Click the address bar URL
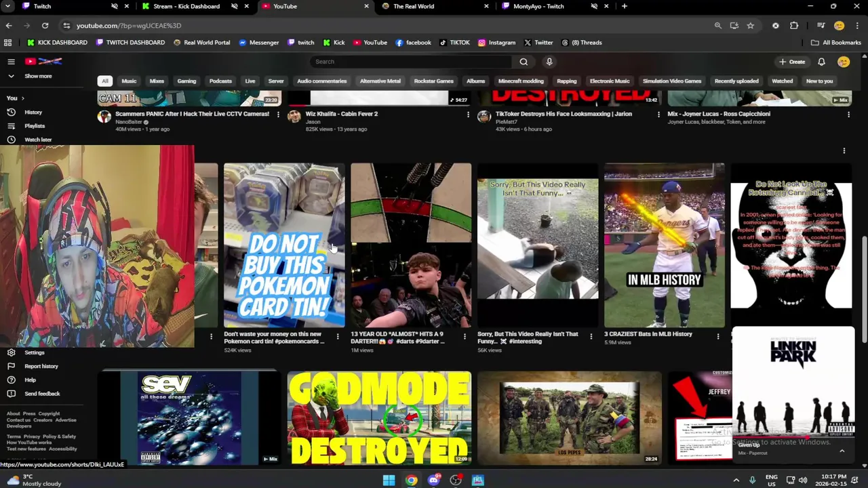Image resolution: width=868 pixels, height=488 pixels. [x=129, y=25]
